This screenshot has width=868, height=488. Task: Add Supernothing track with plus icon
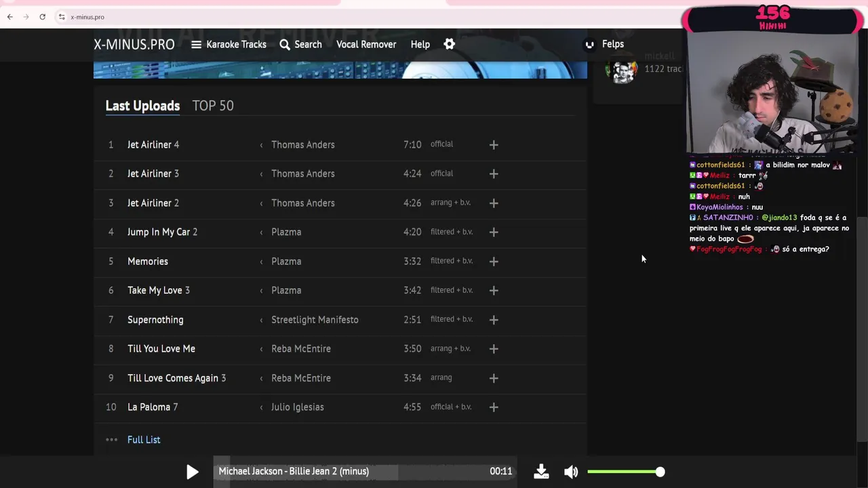(494, 319)
